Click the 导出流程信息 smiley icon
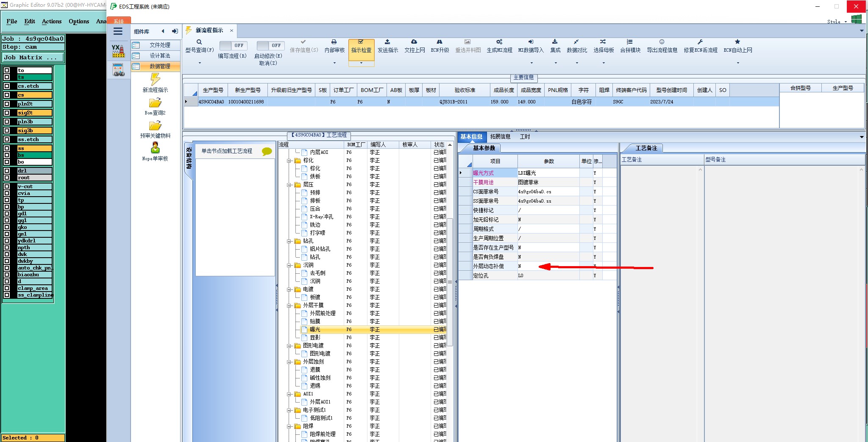868x442 pixels. pos(662,42)
